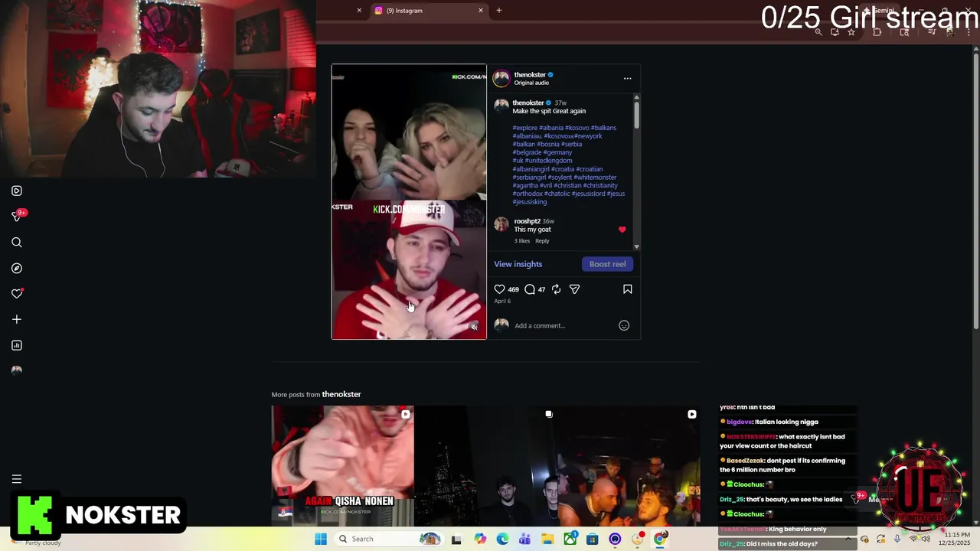Viewport: 980px width, 551px height.
Task: Unlike the rooshpt2 comment red heart
Action: 622,230
